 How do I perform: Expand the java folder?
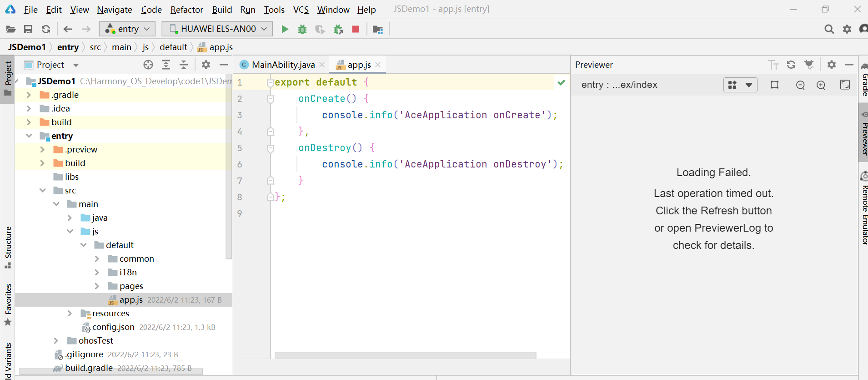pos(70,218)
